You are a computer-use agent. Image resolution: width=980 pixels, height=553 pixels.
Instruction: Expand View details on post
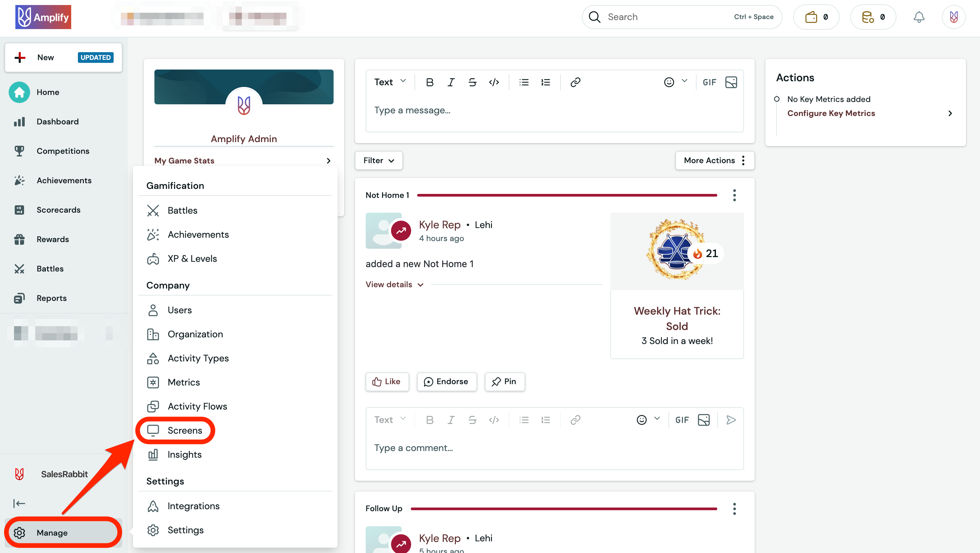pyautogui.click(x=394, y=284)
